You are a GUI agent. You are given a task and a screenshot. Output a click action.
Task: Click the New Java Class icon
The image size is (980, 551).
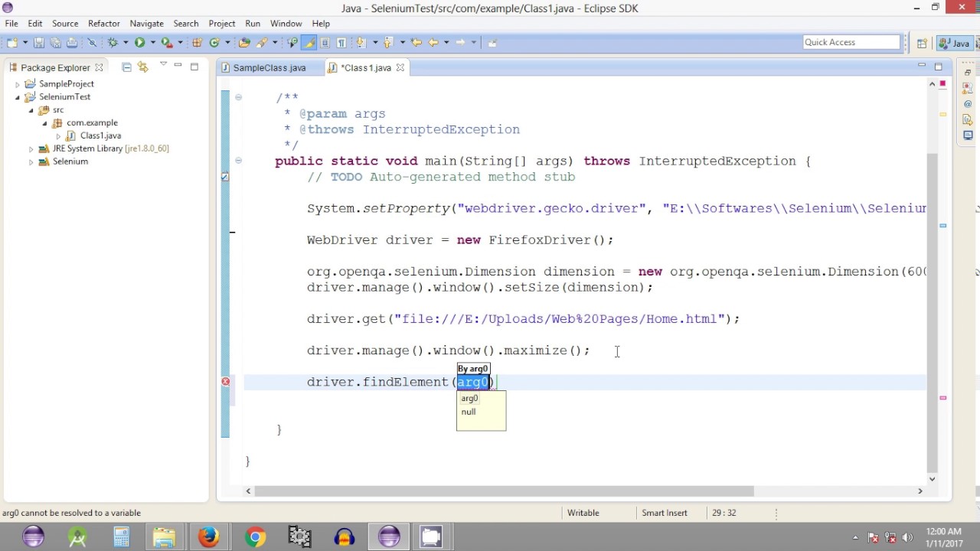tap(214, 43)
